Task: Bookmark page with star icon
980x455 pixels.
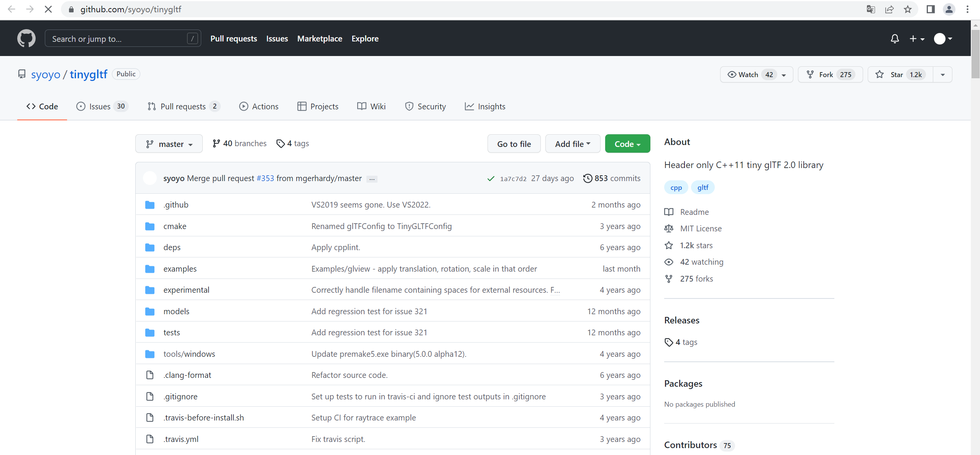Action: pyautogui.click(x=908, y=9)
